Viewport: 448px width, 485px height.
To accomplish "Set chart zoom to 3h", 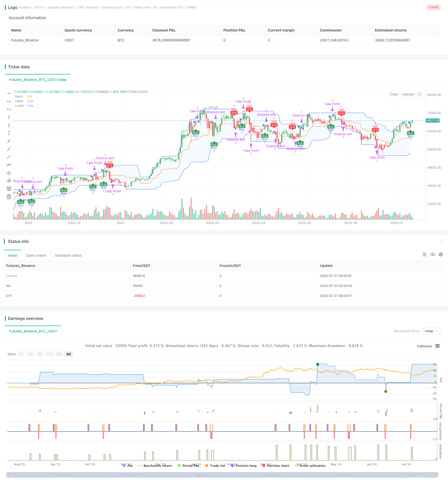I will 31,354.
